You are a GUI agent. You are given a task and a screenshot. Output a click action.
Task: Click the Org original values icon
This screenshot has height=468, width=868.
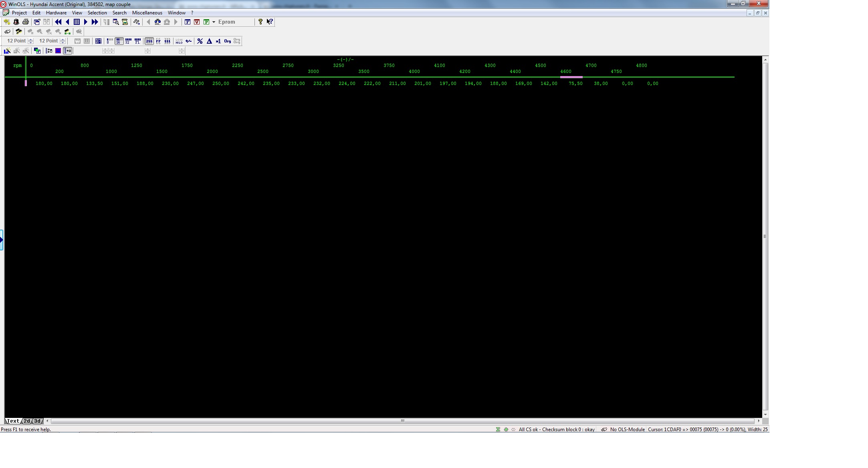click(228, 41)
